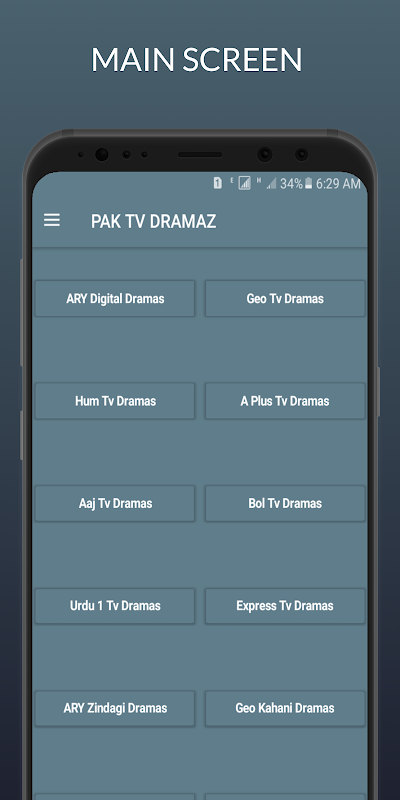The height and width of the screenshot is (800, 400).
Task: Select Geo Kahani Dramas
Action: point(285,709)
